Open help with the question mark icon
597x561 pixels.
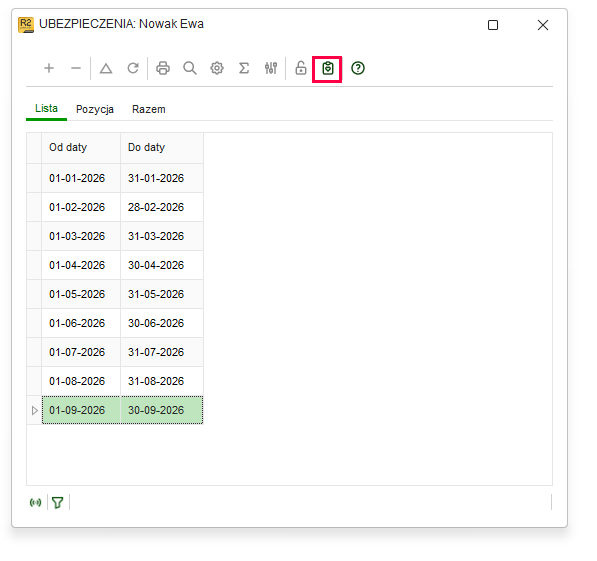(x=358, y=69)
